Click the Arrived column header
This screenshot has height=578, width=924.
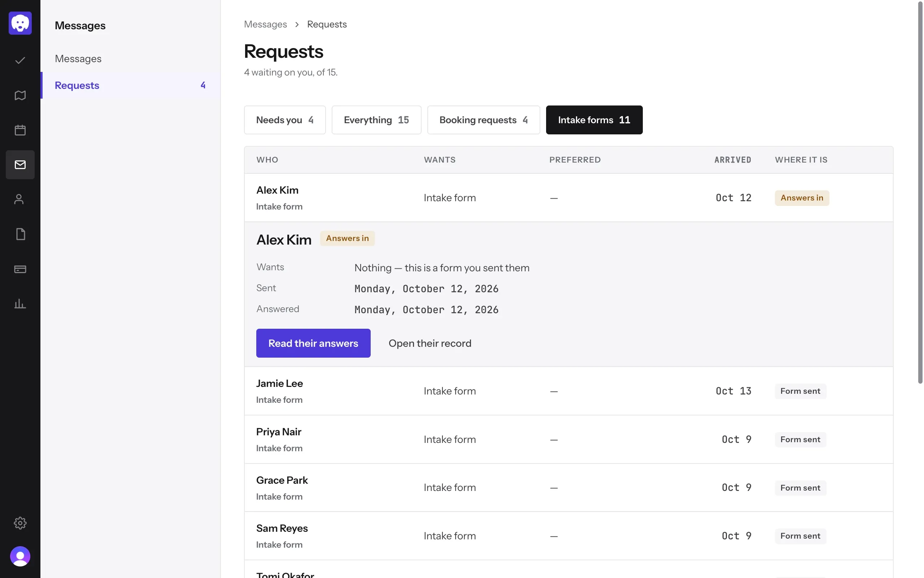click(x=732, y=160)
